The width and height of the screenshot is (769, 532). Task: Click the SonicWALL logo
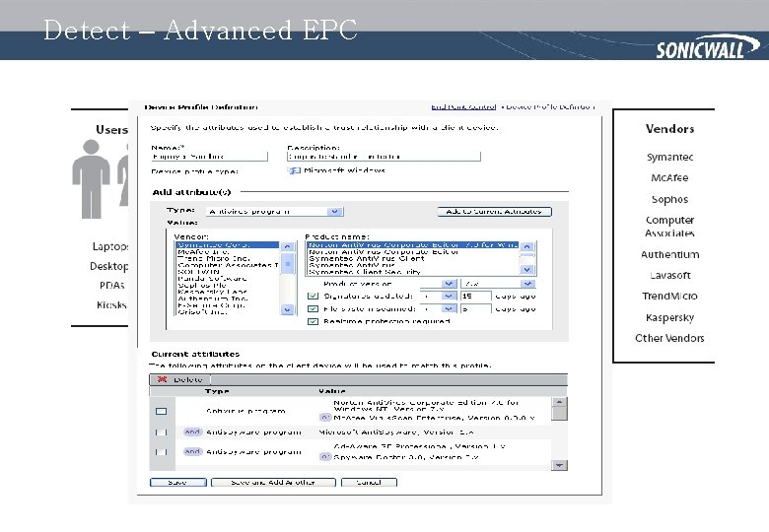coord(707,47)
